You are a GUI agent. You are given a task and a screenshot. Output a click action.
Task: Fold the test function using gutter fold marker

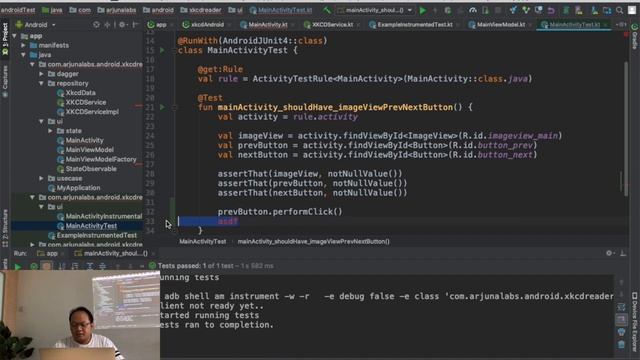pos(174,107)
